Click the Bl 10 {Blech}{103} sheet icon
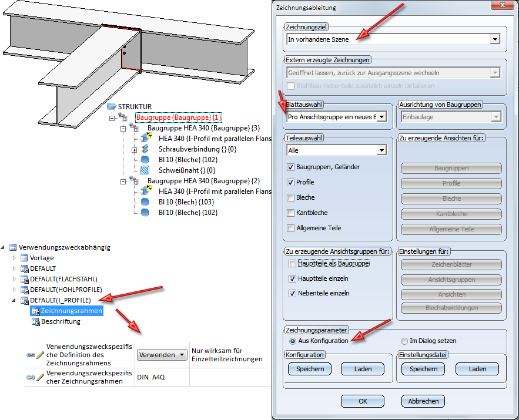The width and height of the screenshot is (519, 420). (145, 201)
